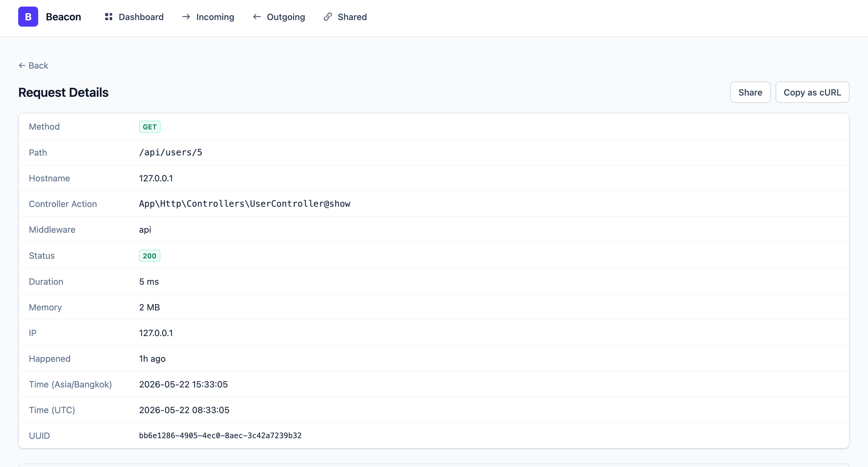Viewport: 868px width, 467px height.
Task: Click the Hostname row label
Action: point(49,178)
